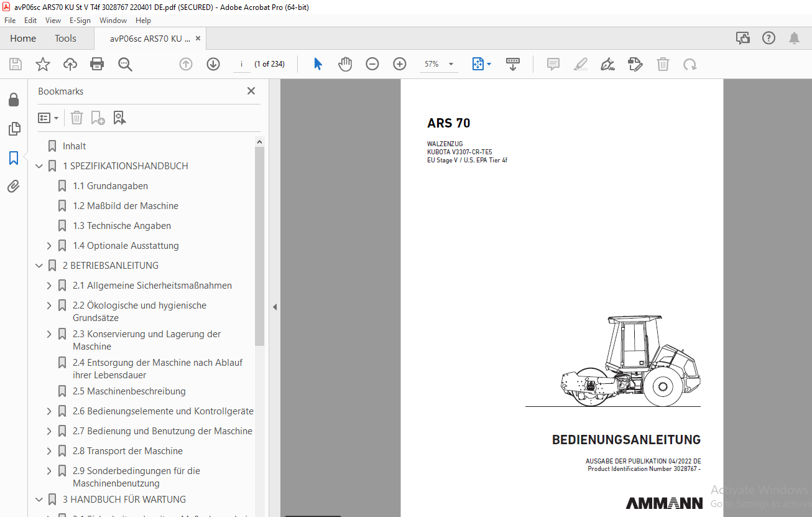Image resolution: width=812 pixels, height=517 pixels.
Task: Expand 2.1 Allgemeine Sicherheitsmaßnahmen
Action: pos(49,286)
